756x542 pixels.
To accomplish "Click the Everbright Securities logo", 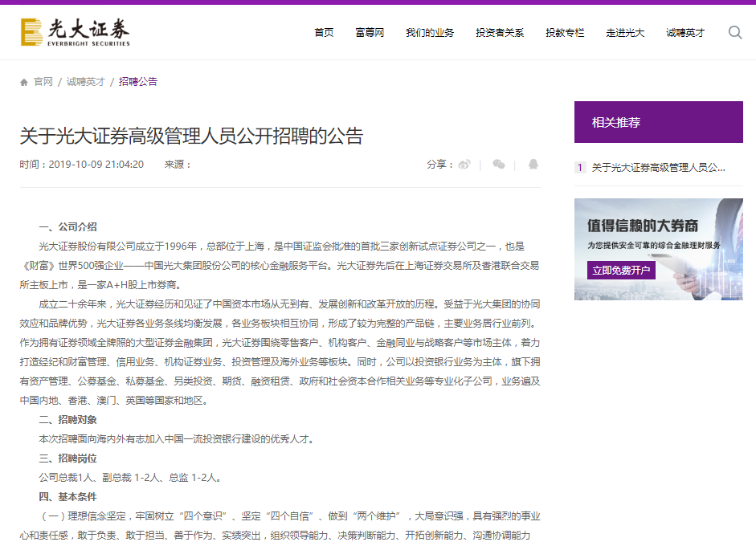I will pos(76,32).
